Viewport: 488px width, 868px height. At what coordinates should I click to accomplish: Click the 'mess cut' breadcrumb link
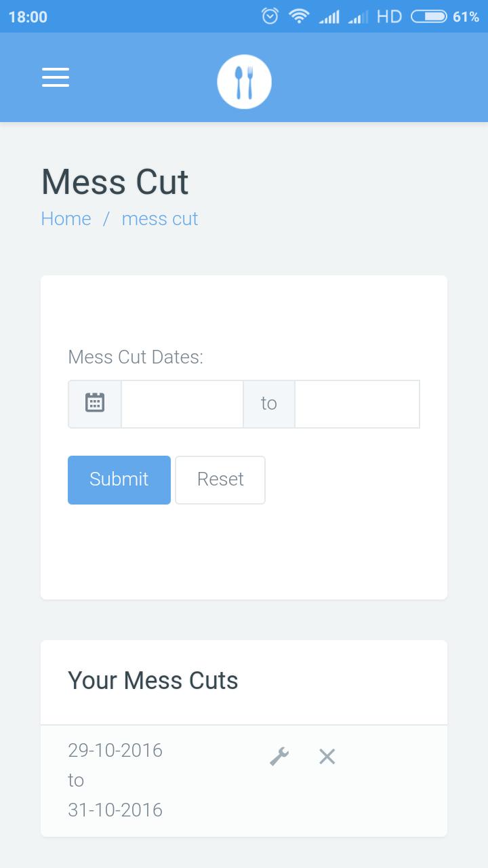pyautogui.click(x=160, y=218)
